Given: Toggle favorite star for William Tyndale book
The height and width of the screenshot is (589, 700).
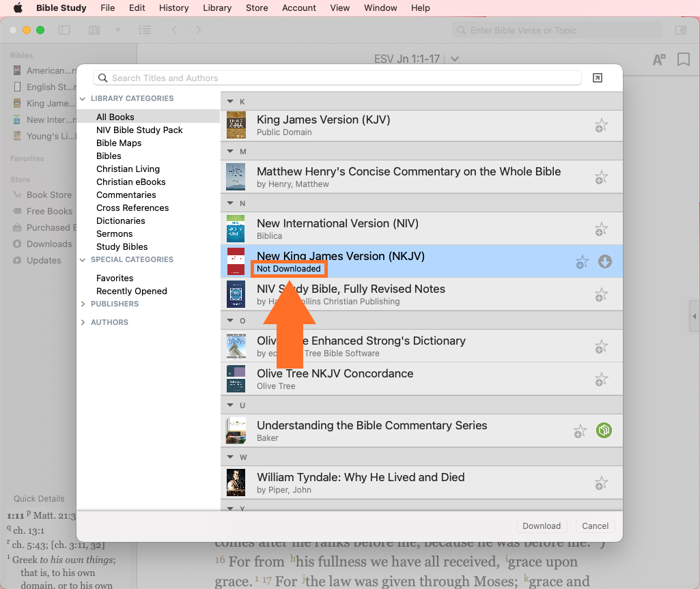Looking at the screenshot, I should pyautogui.click(x=601, y=483).
